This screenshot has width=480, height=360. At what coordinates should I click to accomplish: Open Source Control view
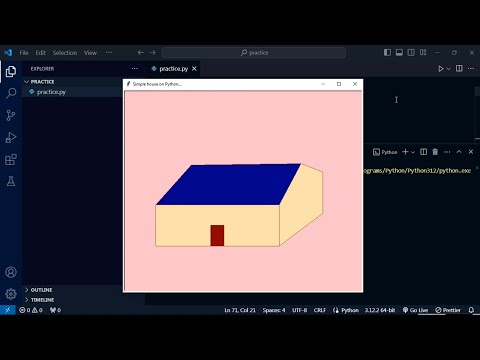click(x=11, y=115)
